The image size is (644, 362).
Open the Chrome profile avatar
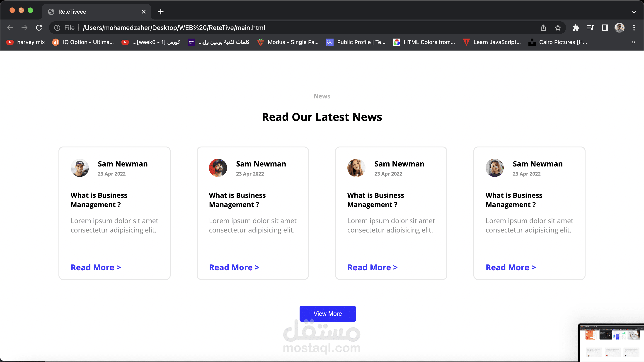(x=619, y=28)
